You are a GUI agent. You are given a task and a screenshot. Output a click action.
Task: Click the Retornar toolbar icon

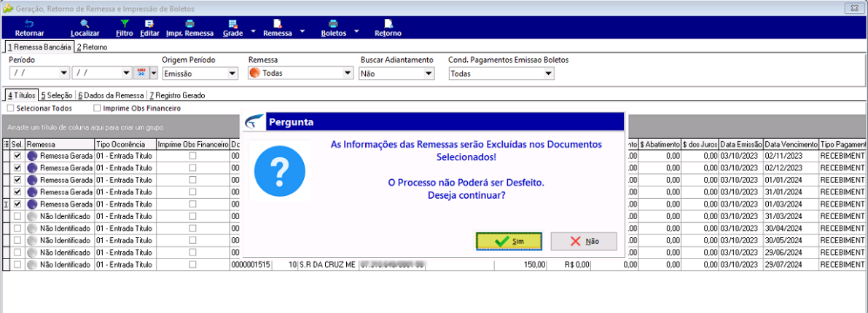(x=29, y=24)
